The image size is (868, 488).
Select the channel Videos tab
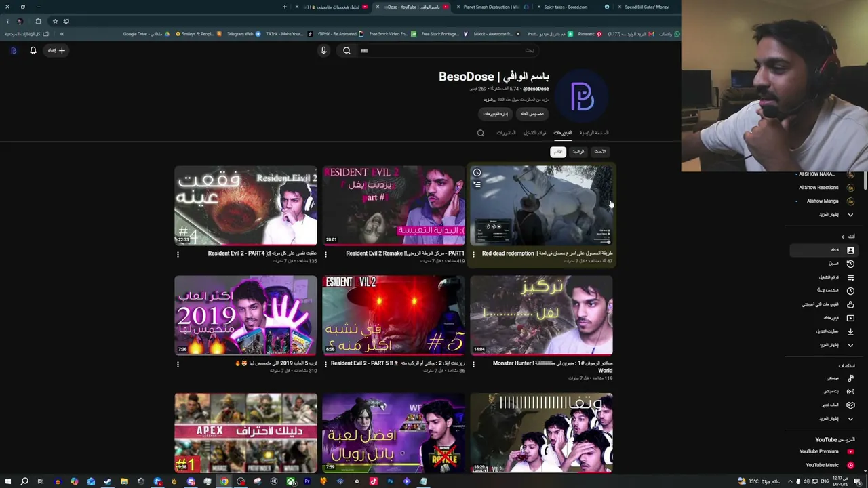click(563, 133)
